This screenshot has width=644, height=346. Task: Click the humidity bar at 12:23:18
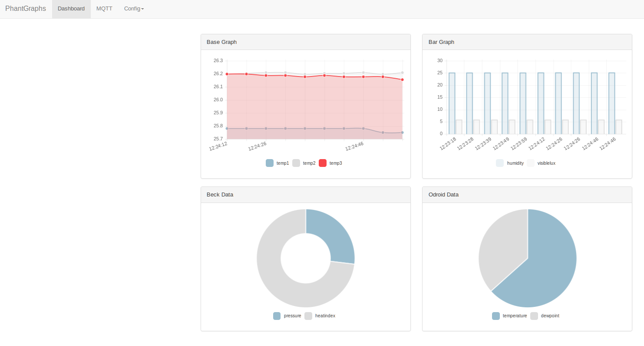click(452, 103)
